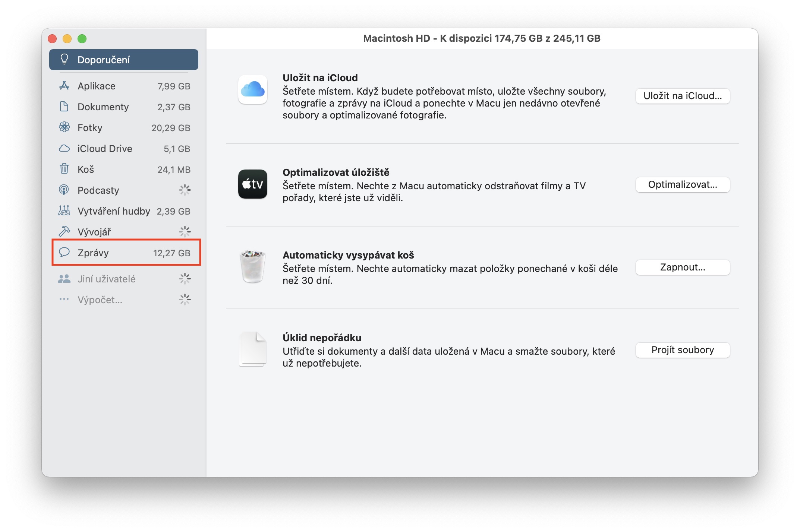800x532 pixels.
Task: Click the Vývojář hammer icon
Action: tap(64, 232)
